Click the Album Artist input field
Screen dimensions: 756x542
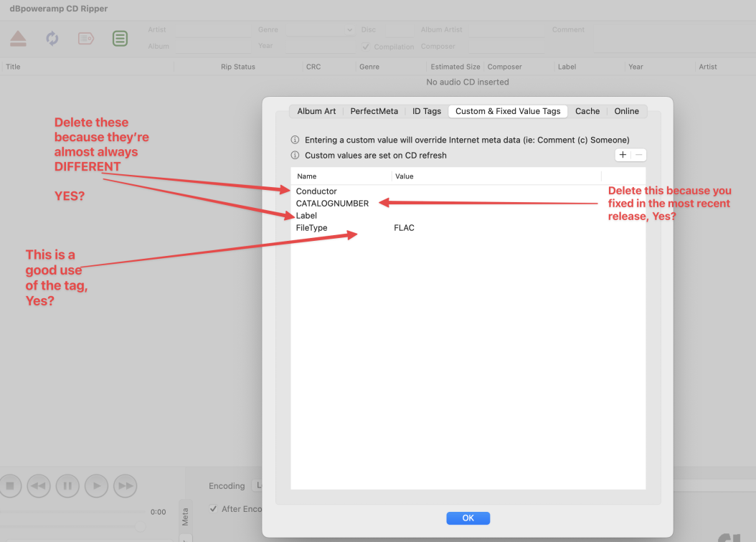click(506, 30)
